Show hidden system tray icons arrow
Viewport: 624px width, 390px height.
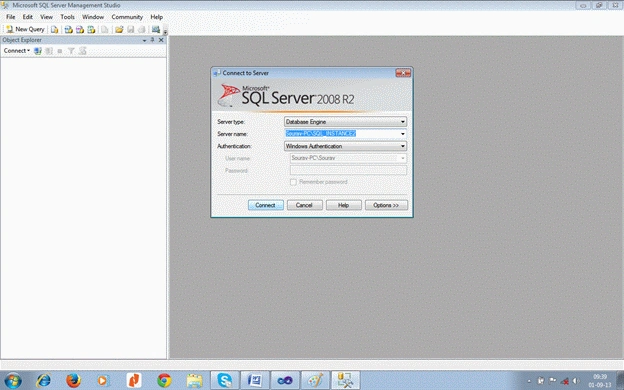530,381
